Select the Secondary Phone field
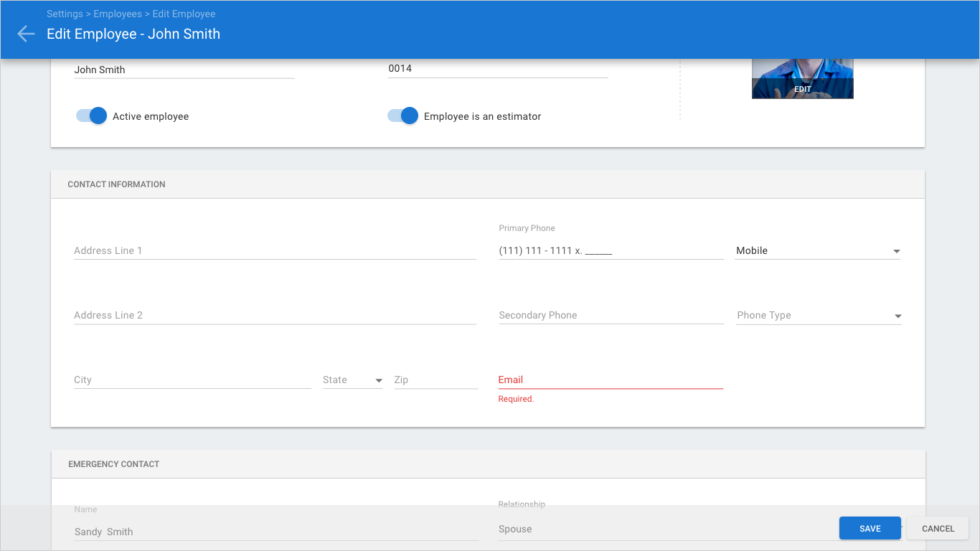The width and height of the screenshot is (980, 551). 611,316
